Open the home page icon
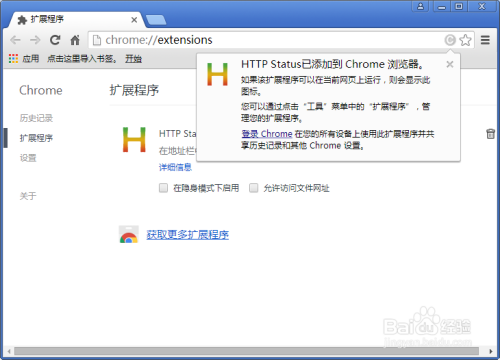The height and width of the screenshot is (360, 500). click(75, 40)
